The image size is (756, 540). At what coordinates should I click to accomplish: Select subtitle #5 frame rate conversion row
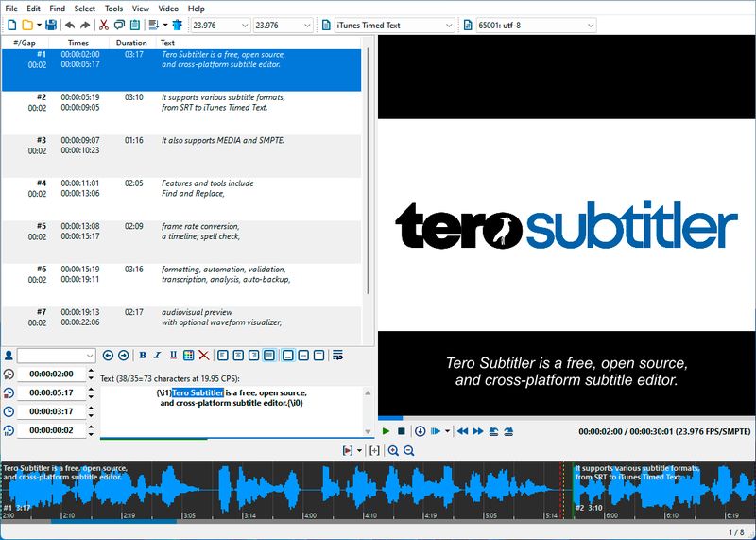point(181,242)
